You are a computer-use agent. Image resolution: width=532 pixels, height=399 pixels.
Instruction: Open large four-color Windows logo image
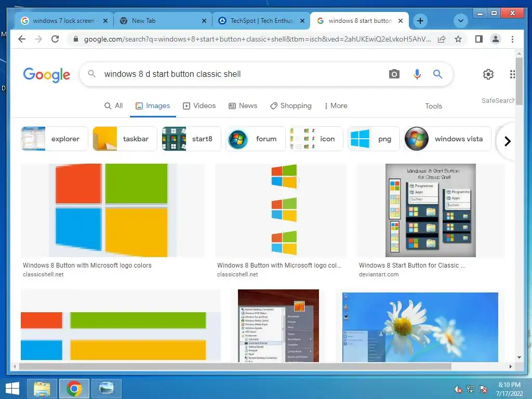tap(113, 210)
